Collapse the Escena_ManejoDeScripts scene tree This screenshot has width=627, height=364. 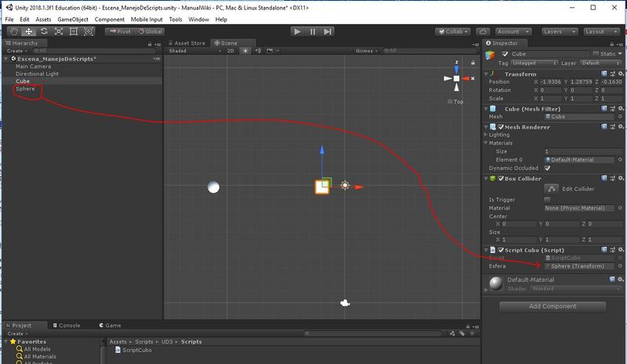tap(6, 59)
